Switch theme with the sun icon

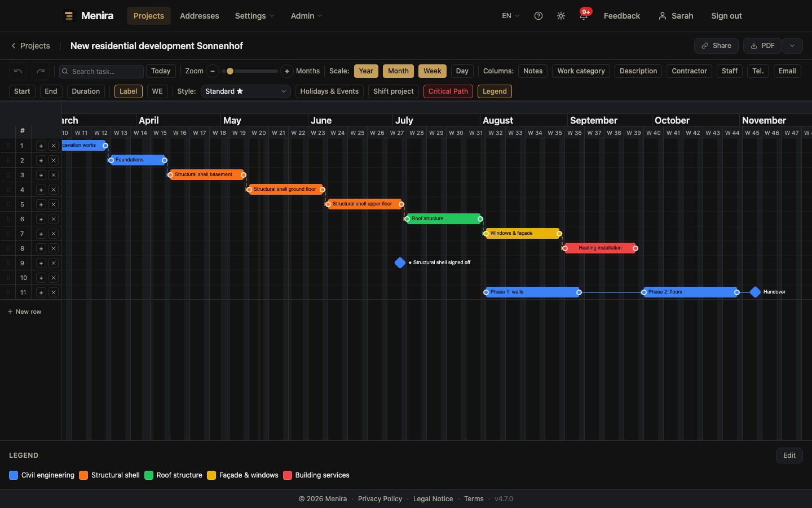[x=561, y=16]
